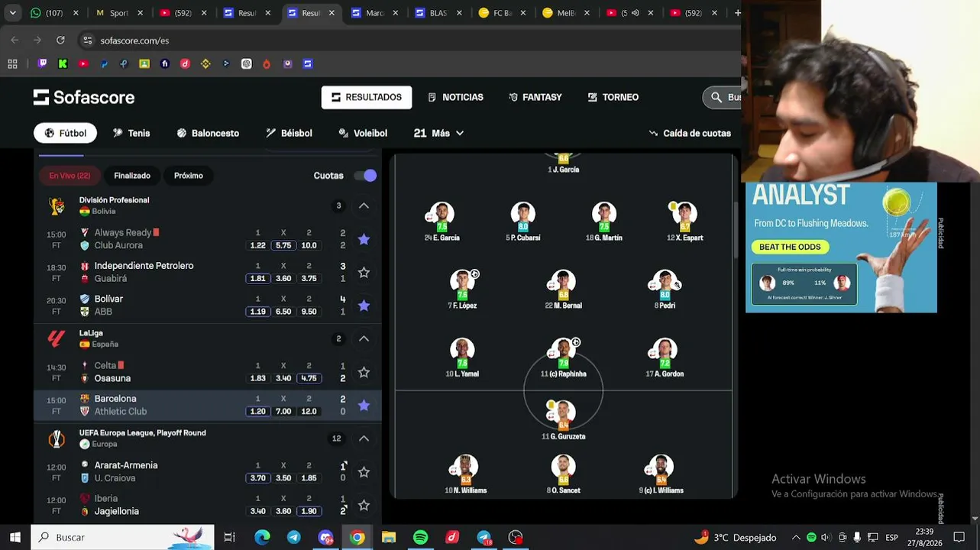The width and height of the screenshot is (980, 550).
Task: Favorite the Independiente Petrolero vs Guabirá match
Action: [x=364, y=273]
